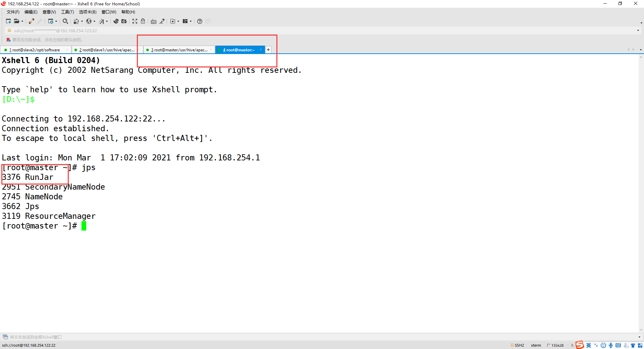Open the help question-mark icon

[200, 21]
